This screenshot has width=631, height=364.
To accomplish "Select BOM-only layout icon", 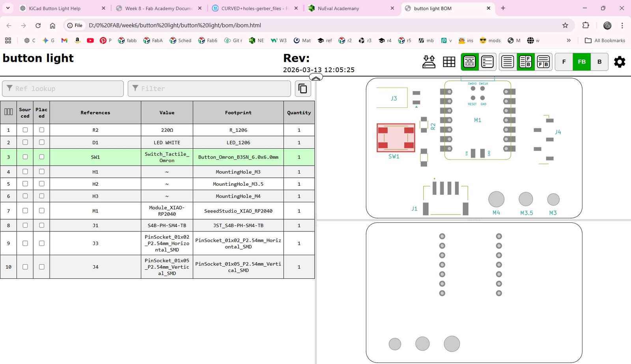I will pyautogui.click(x=507, y=62).
